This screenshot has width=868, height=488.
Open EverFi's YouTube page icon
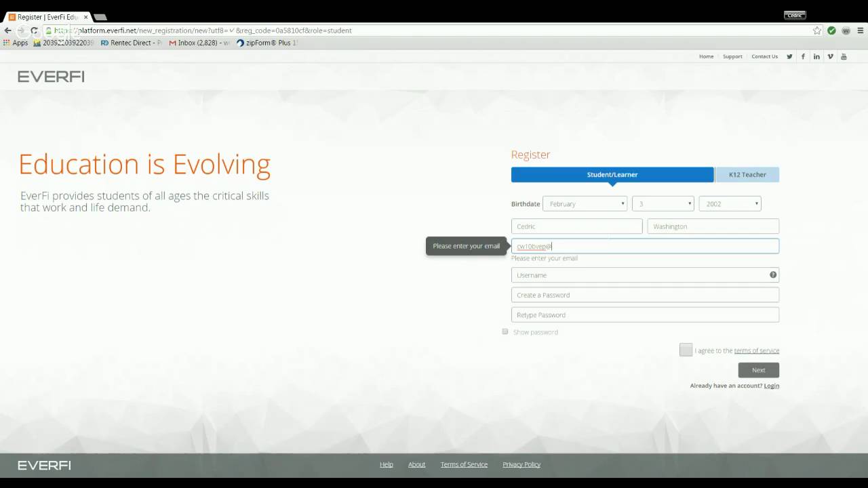click(x=844, y=57)
